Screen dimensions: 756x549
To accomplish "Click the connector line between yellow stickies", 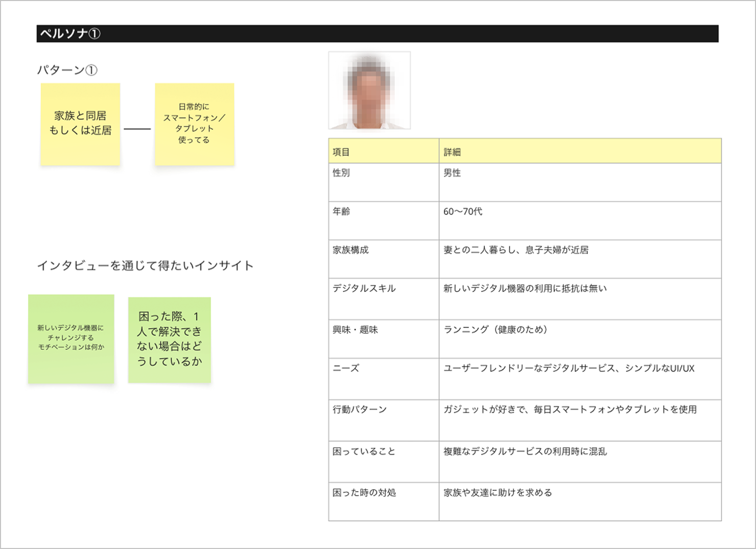I will (137, 129).
